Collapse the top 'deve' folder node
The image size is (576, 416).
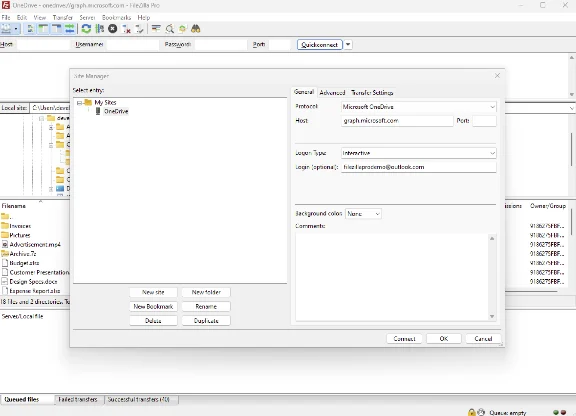[x=42, y=118]
